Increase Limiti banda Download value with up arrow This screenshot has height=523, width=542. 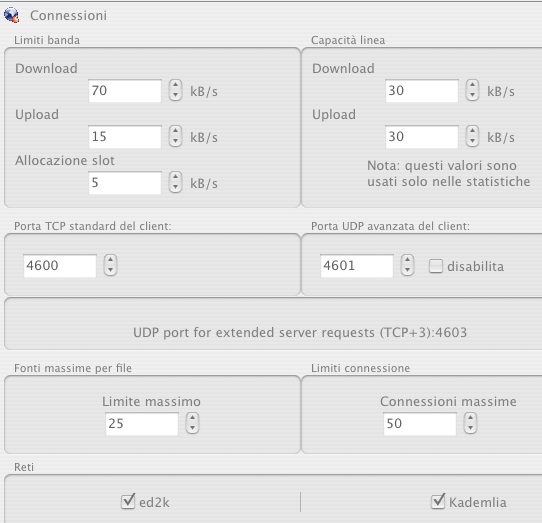[176, 85]
